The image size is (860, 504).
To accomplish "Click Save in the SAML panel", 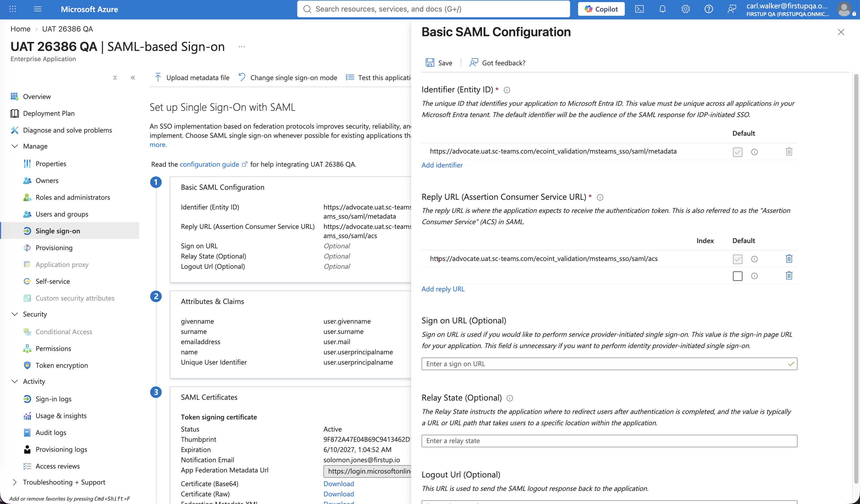I will pos(439,63).
